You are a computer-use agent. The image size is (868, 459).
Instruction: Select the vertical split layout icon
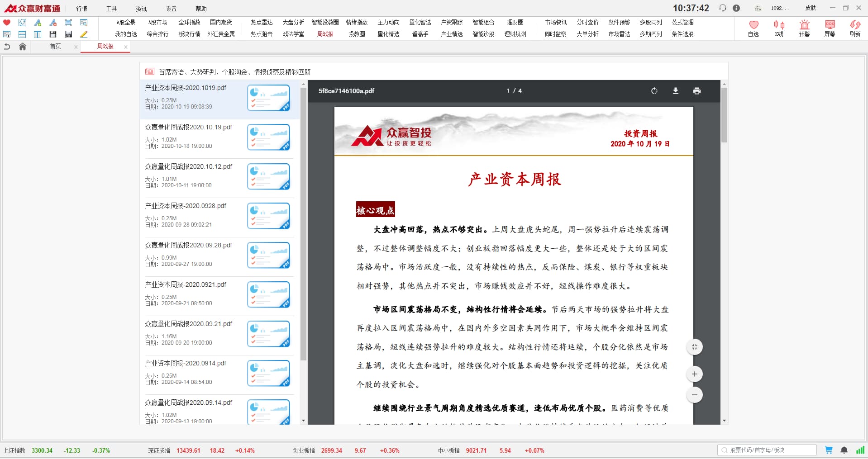(x=38, y=34)
